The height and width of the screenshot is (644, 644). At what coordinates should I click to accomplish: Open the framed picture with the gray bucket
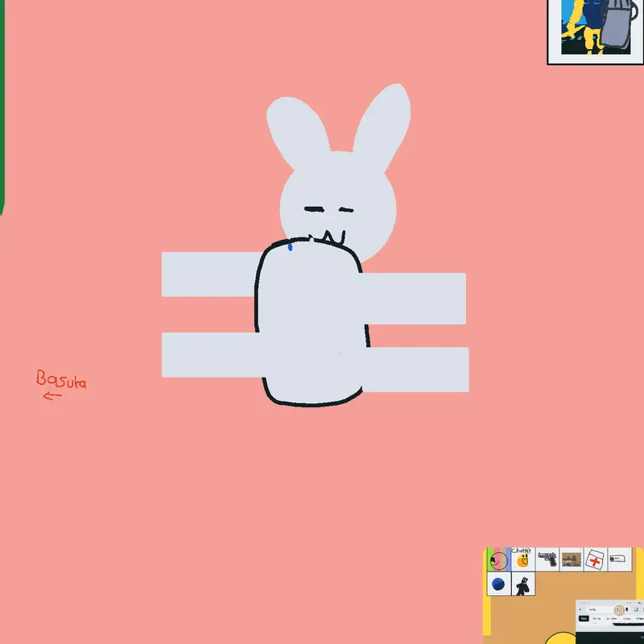point(596,31)
